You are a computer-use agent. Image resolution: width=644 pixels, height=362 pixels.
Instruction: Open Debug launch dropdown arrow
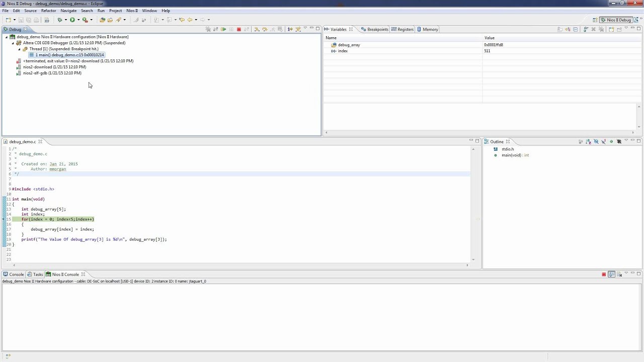tap(65, 20)
